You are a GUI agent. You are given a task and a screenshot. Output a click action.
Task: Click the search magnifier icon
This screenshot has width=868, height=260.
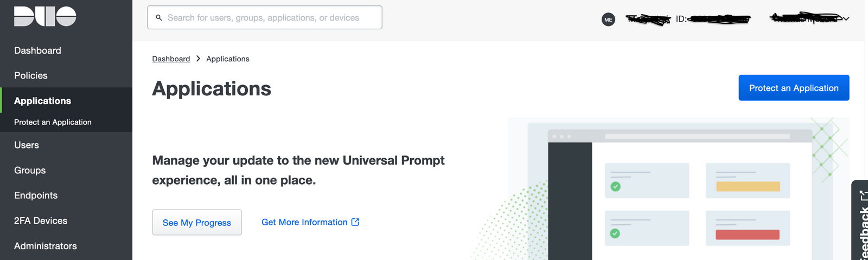coord(159,18)
